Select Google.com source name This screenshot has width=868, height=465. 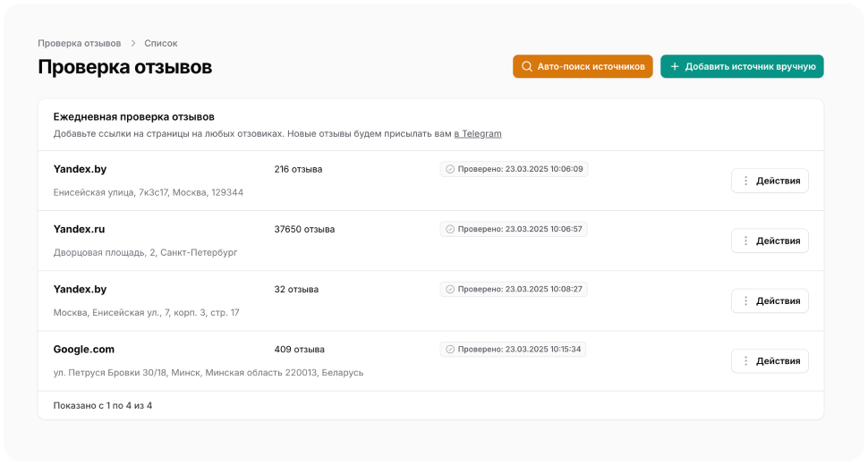pos(84,350)
